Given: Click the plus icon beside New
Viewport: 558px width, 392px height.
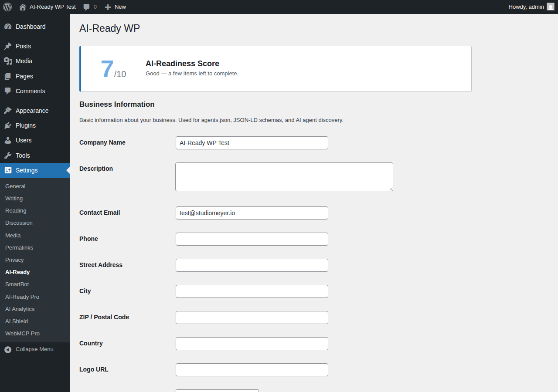Looking at the screenshot, I should [x=108, y=7].
